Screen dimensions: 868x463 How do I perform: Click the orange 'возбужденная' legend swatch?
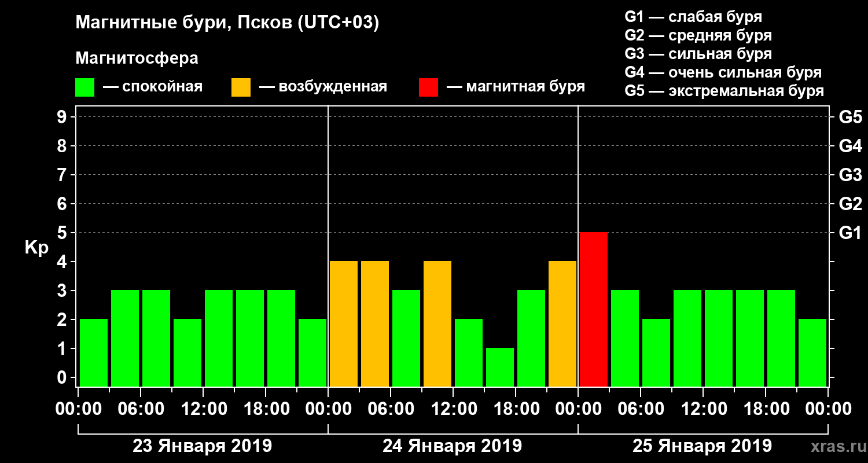241,87
